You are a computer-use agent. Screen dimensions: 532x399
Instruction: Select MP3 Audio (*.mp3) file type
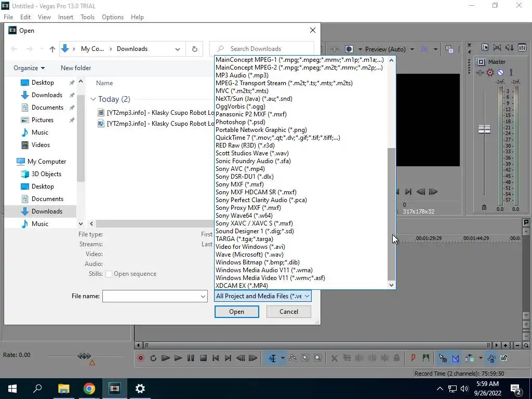click(x=301, y=75)
